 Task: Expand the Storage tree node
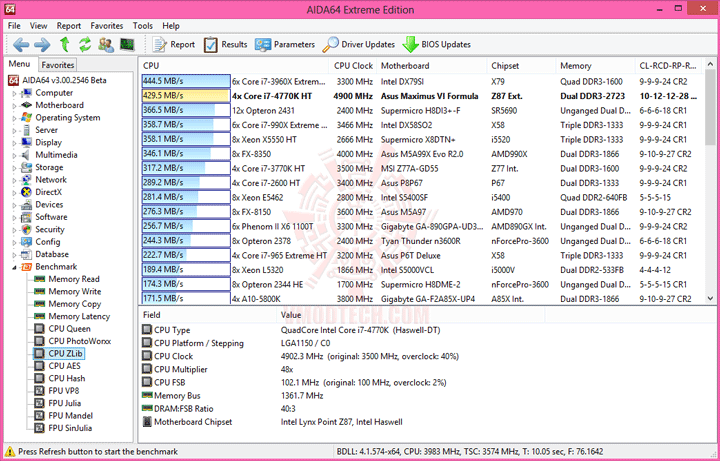[x=14, y=168]
